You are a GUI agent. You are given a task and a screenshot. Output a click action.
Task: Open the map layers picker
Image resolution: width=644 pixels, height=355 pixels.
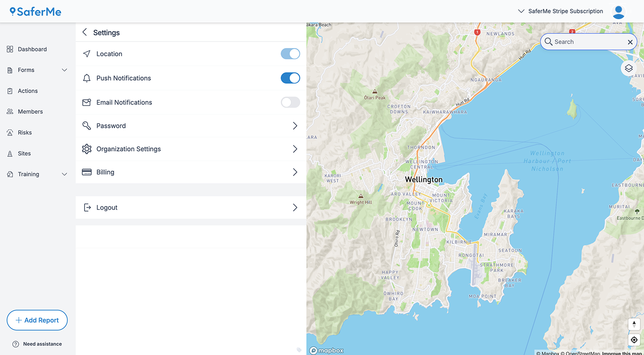click(x=628, y=68)
